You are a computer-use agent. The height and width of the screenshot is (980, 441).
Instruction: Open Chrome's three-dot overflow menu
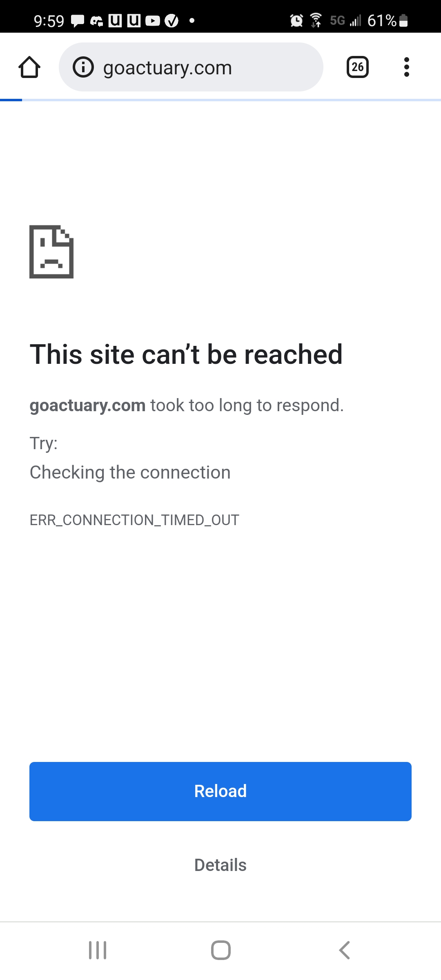406,67
